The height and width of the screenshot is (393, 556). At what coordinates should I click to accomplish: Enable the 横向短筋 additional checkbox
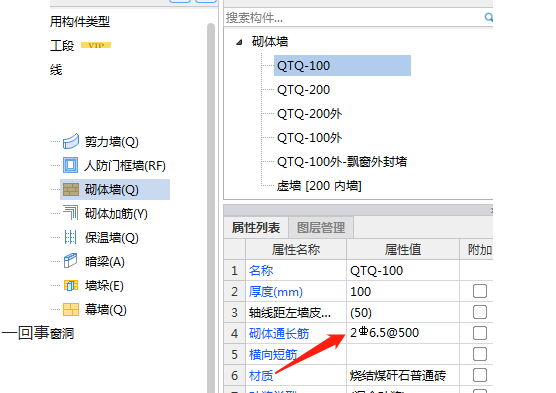tap(480, 354)
